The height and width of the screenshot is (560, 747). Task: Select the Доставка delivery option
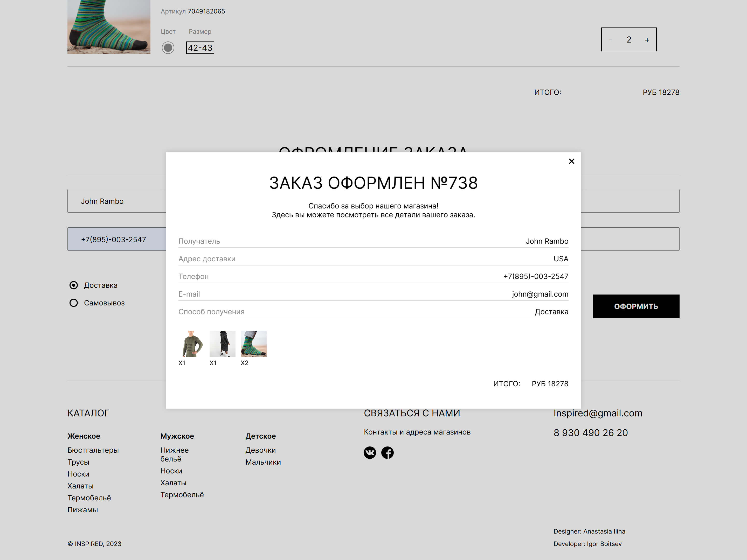tap(73, 285)
